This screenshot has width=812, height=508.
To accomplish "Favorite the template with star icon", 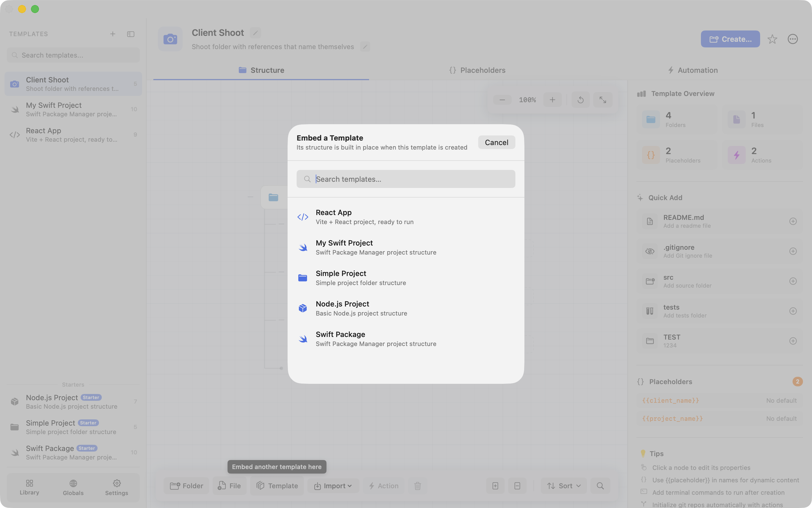I will 773,39.
